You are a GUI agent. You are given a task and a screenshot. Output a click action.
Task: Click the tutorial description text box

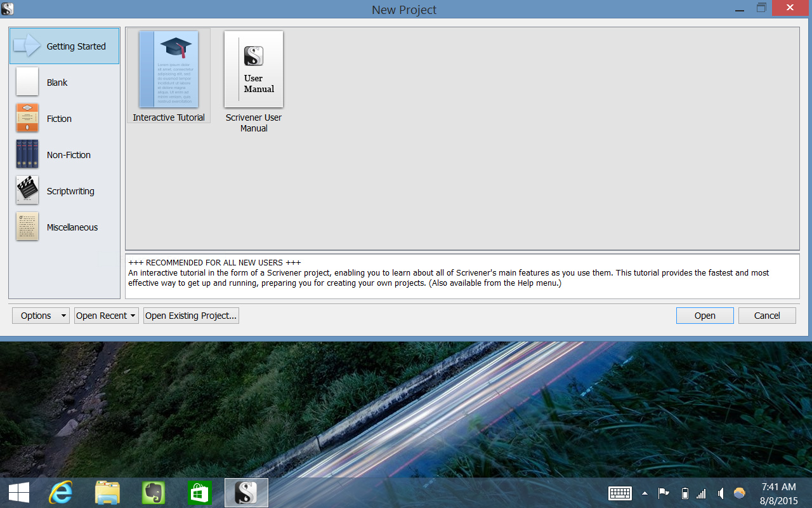[462, 276]
